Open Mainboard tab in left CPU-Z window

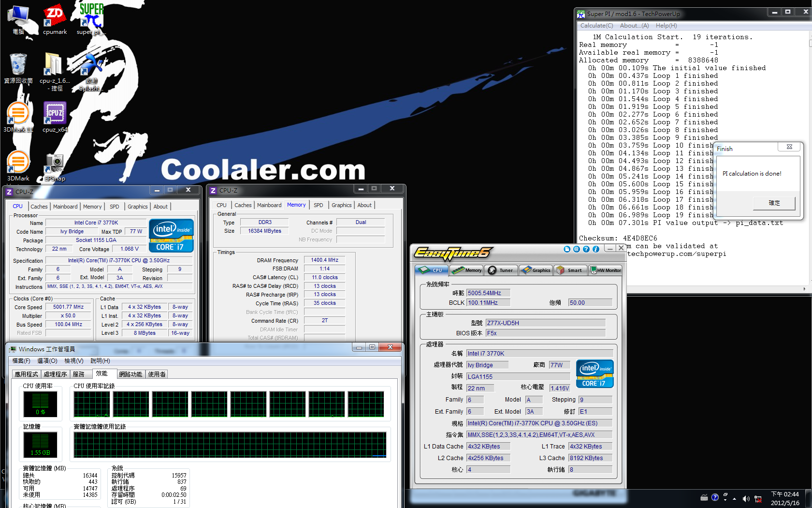click(x=65, y=207)
